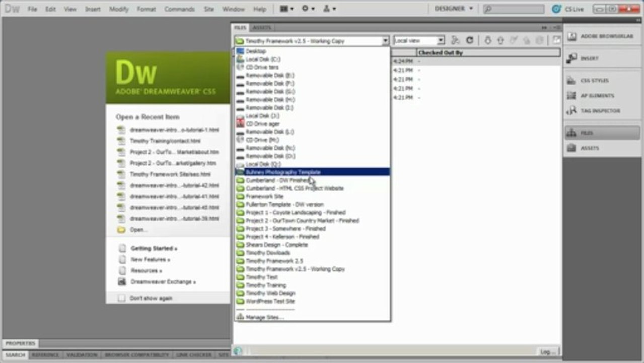644x363 pixels.
Task: Open the site selector dropdown arrow
Action: tap(385, 41)
